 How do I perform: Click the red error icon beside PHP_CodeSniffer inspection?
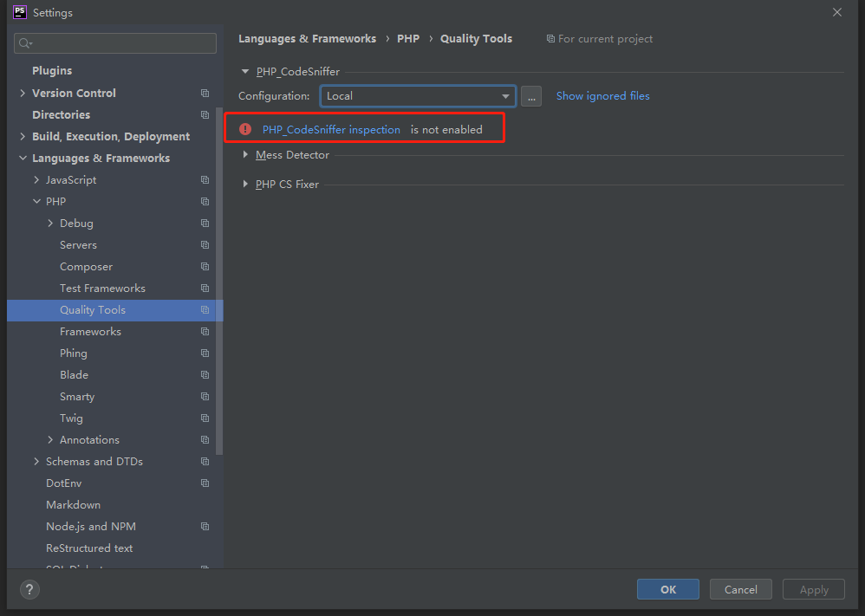coord(245,129)
